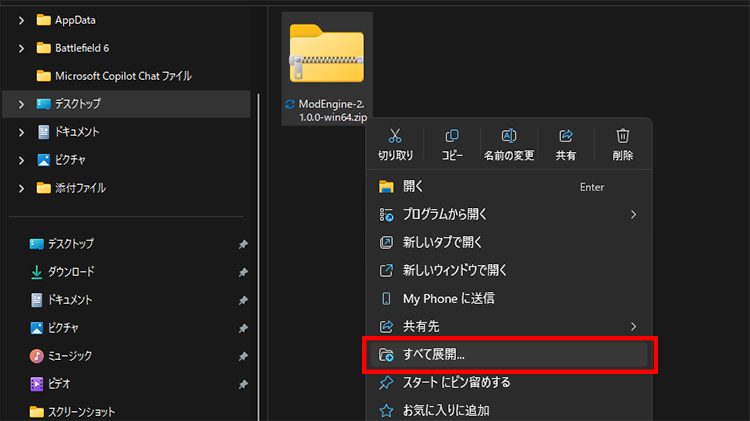Click the Cut (切り取り) scissors icon
This screenshot has height=421, width=750.
(x=395, y=136)
